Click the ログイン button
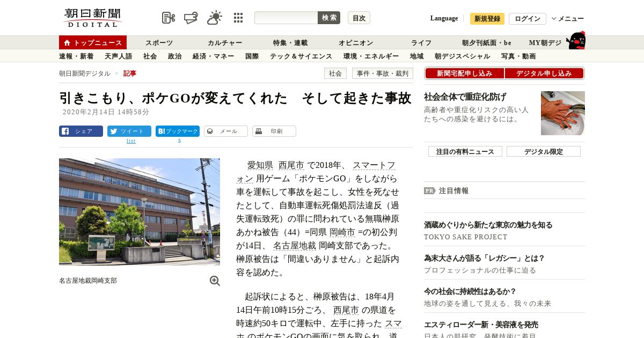Viewport: 644px width, 338px height. point(528,19)
